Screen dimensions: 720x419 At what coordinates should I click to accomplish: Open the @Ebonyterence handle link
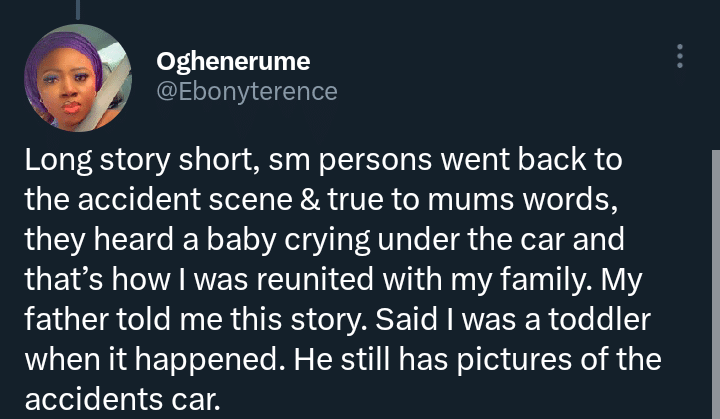click(x=247, y=92)
